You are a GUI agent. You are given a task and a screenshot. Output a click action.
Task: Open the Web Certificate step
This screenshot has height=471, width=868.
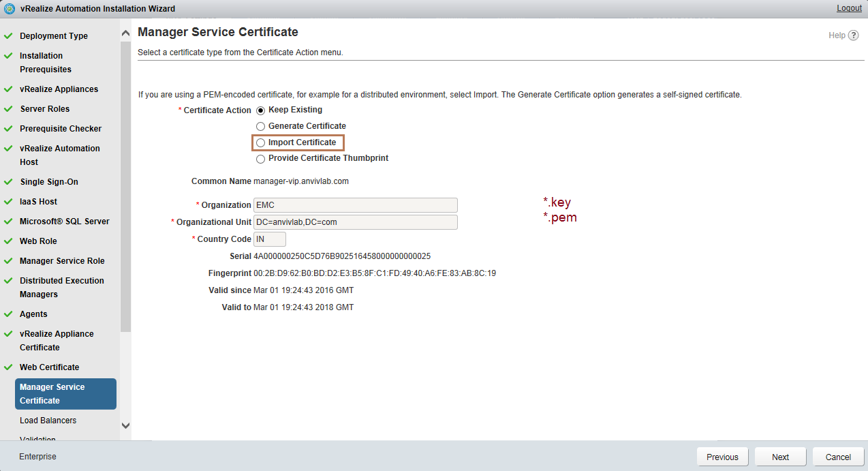49,367
